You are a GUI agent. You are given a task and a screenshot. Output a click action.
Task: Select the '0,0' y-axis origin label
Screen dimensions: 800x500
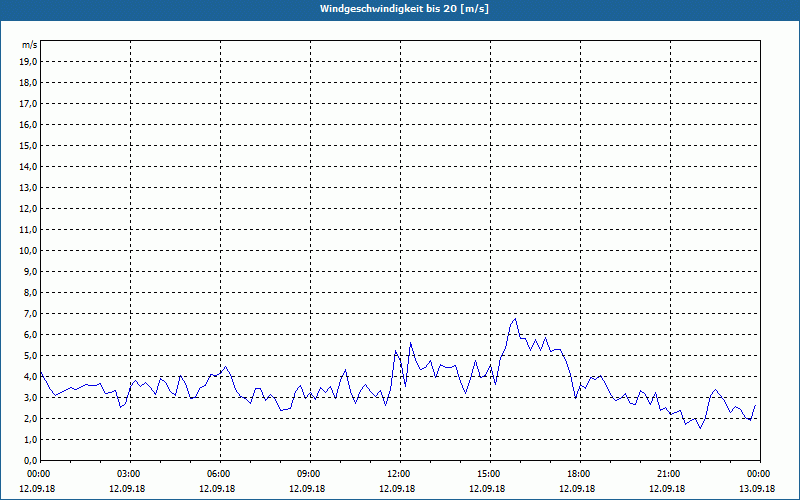point(31,460)
